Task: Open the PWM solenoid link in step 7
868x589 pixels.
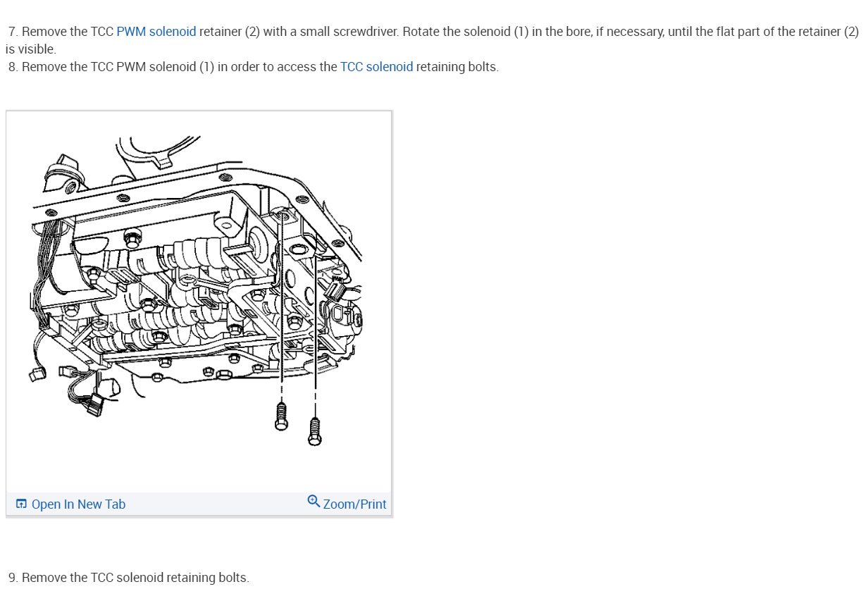Action: pos(156,32)
